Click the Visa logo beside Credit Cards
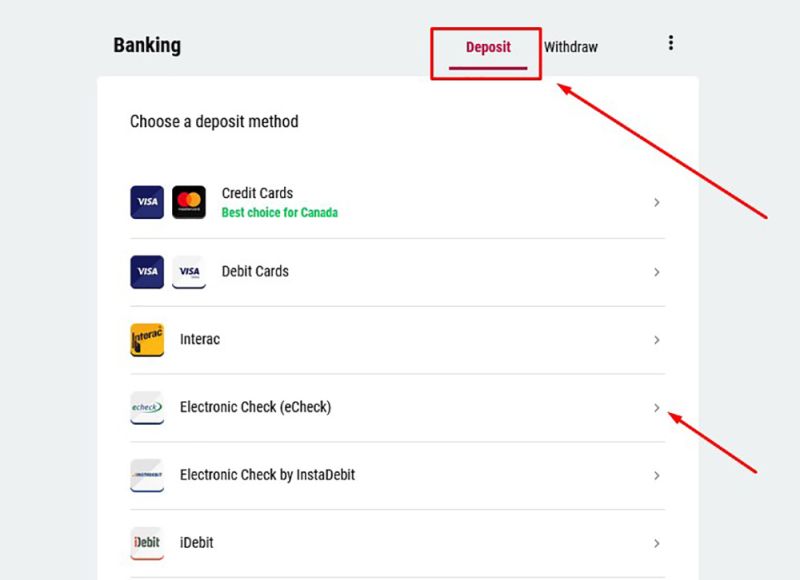 click(147, 202)
